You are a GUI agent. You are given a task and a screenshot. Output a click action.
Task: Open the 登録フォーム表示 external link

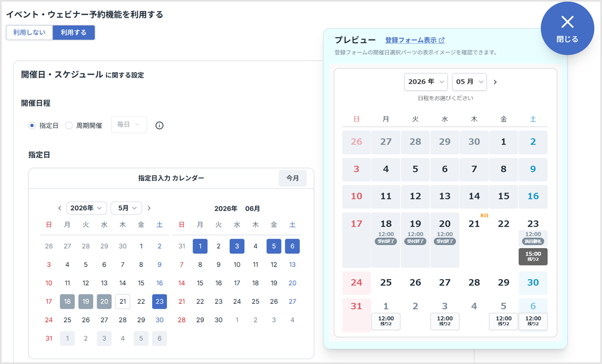[415, 40]
